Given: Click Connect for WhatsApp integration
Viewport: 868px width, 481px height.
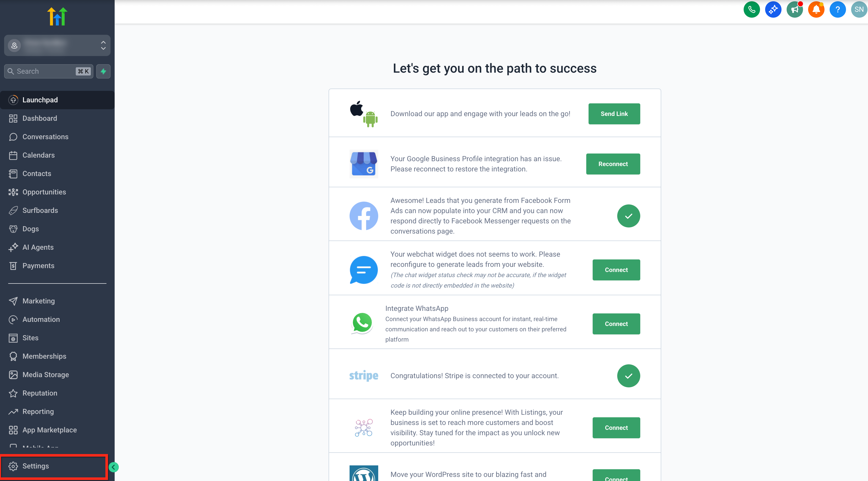Looking at the screenshot, I should pyautogui.click(x=616, y=324).
